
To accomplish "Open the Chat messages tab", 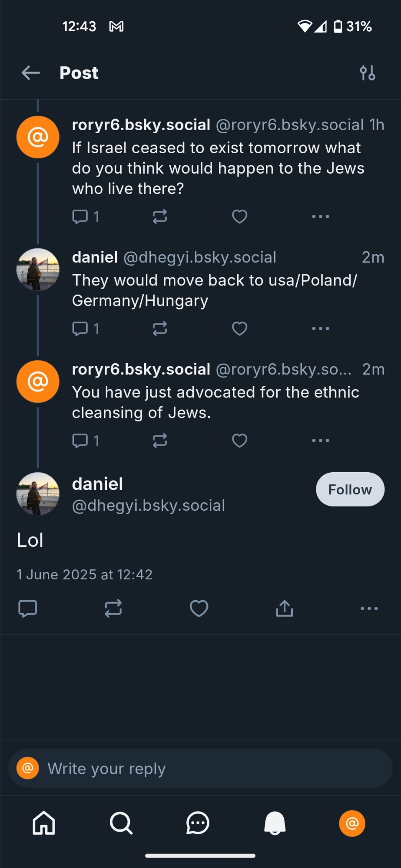I will click(198, 823).
